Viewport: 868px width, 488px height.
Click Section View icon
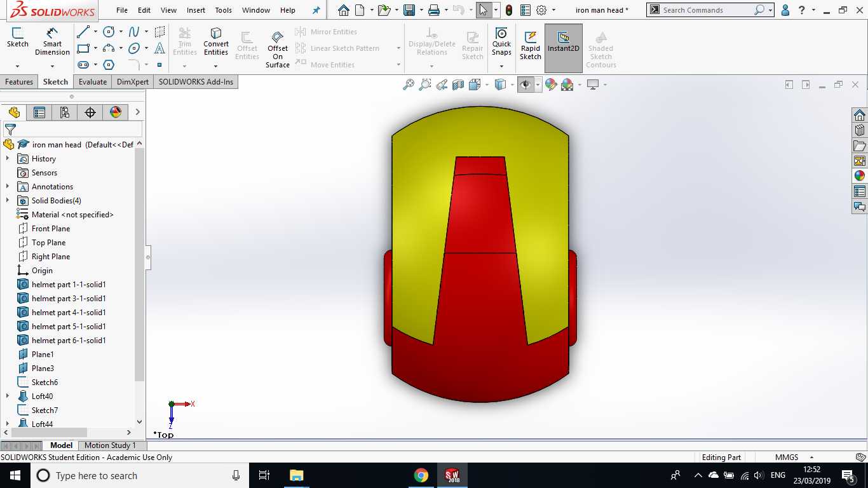tap(458, 85)
